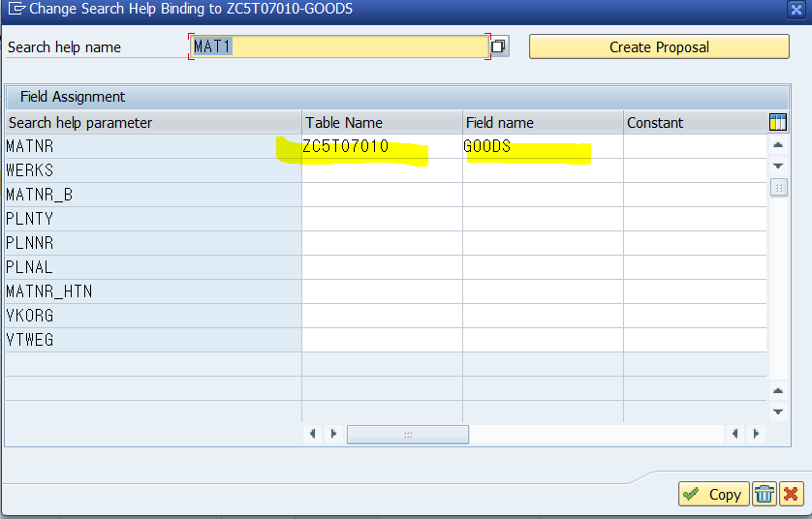Cancel with the red X icon

pyautogui.click(x=791, y=494)
